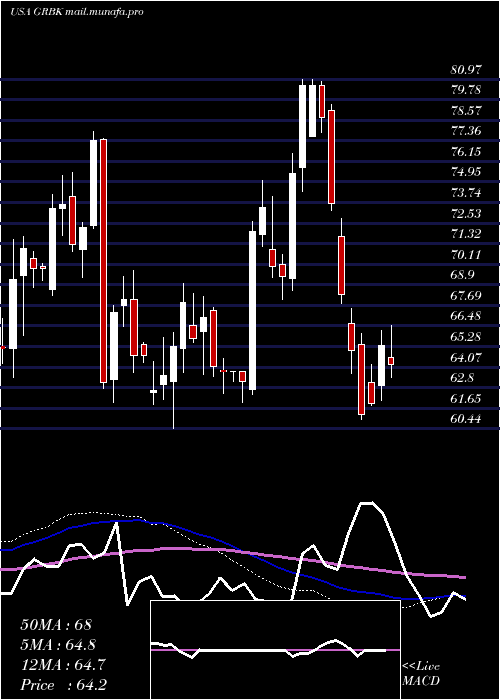
Task: Click the 68.9 price axis label
Action: point(462,275)
